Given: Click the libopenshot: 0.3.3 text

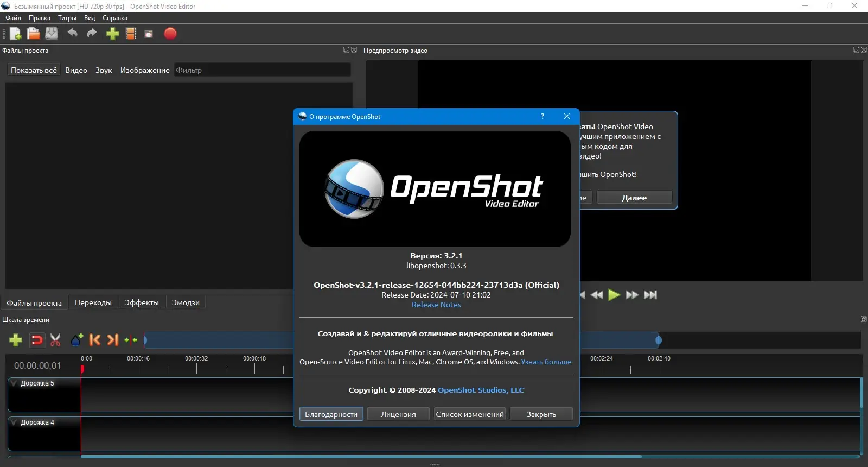Looking at the screenshot, I should coord(436,266).
